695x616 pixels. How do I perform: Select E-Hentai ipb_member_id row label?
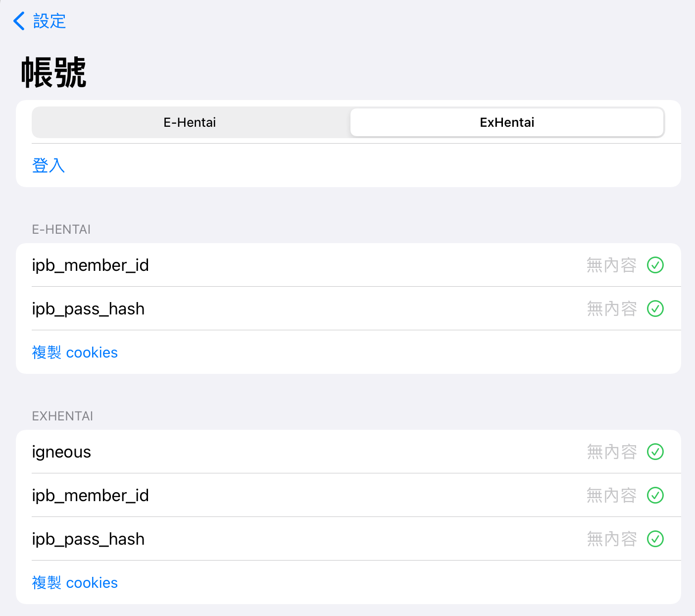tap(90, 265)
